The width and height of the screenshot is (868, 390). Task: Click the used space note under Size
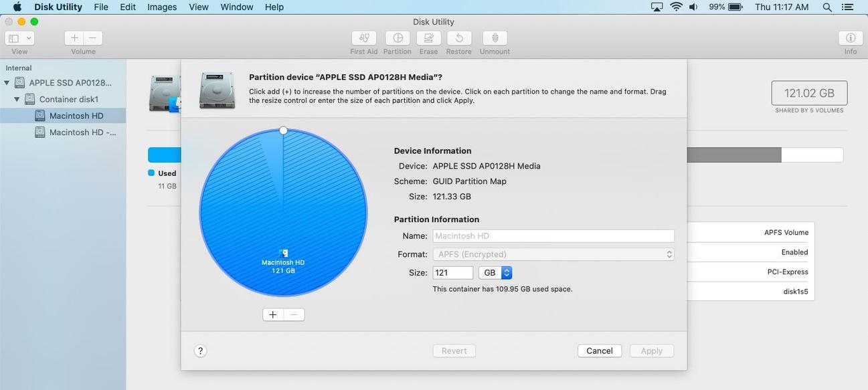tap(503, 289)
